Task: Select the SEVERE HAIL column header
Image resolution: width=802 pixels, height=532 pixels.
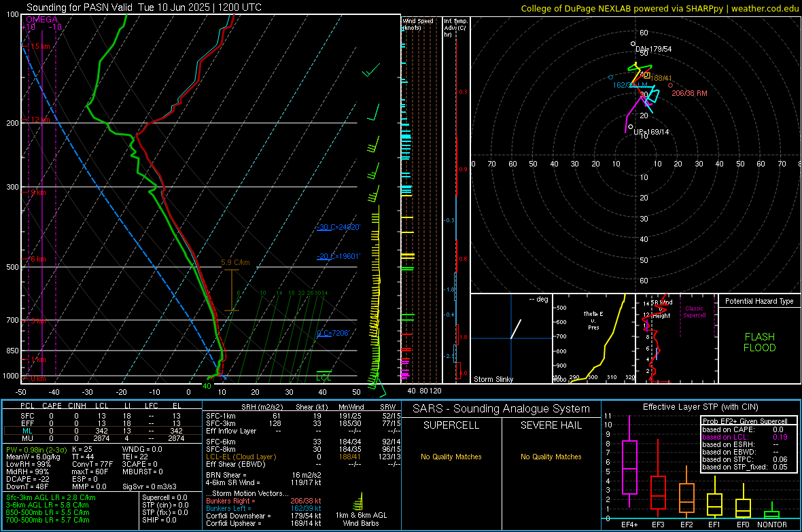Action: coord(551,425)
